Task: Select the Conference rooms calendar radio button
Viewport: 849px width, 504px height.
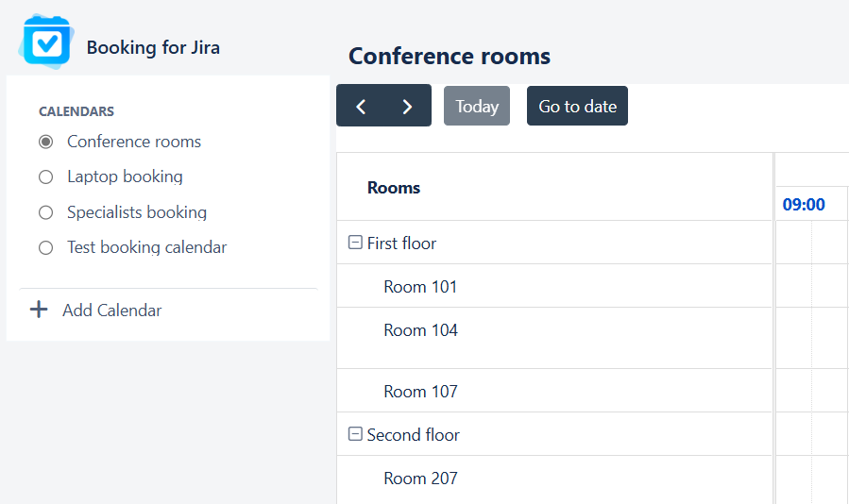Action: pos(45,142)
